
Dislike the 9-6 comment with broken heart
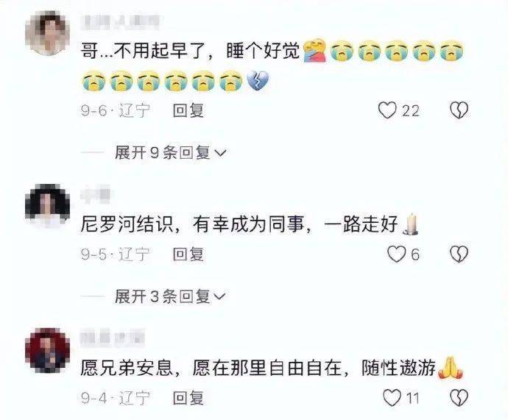coord(459,110)
